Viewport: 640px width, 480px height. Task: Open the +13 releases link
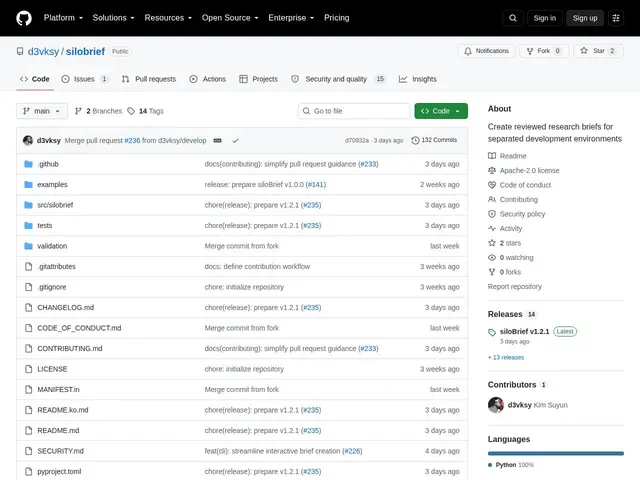(x=506, y=357)
